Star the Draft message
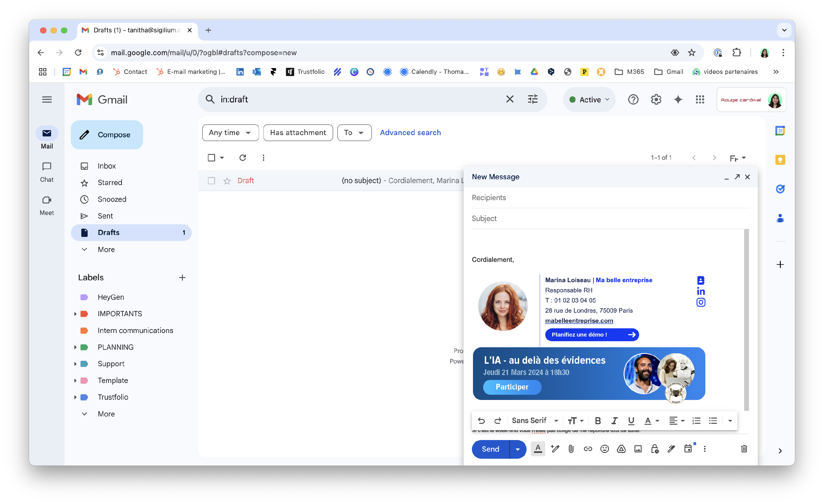This screenshot has width=824, height=504. [x=227, y=181]
